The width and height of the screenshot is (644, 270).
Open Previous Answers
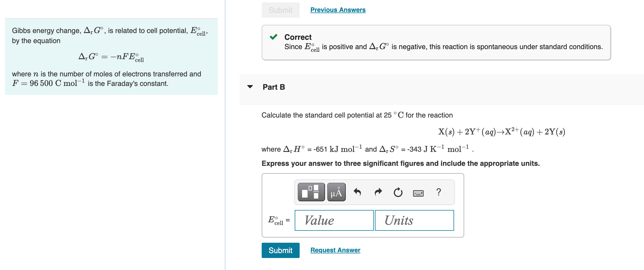337,10
